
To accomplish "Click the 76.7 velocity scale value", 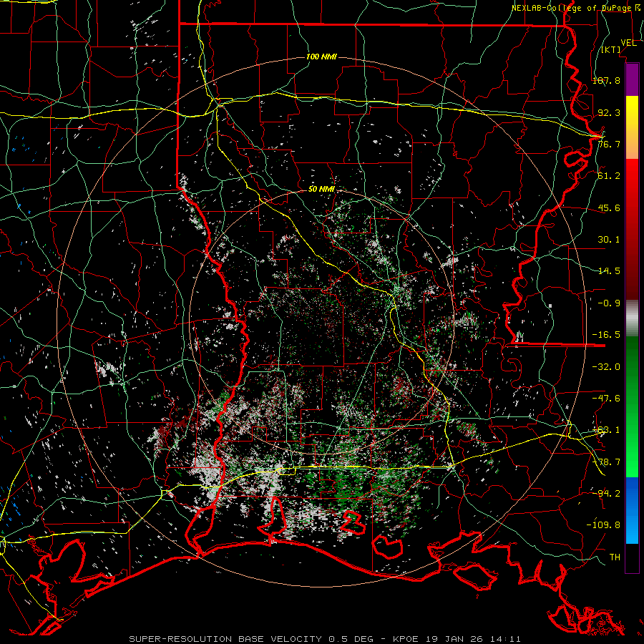I will 609,144.
